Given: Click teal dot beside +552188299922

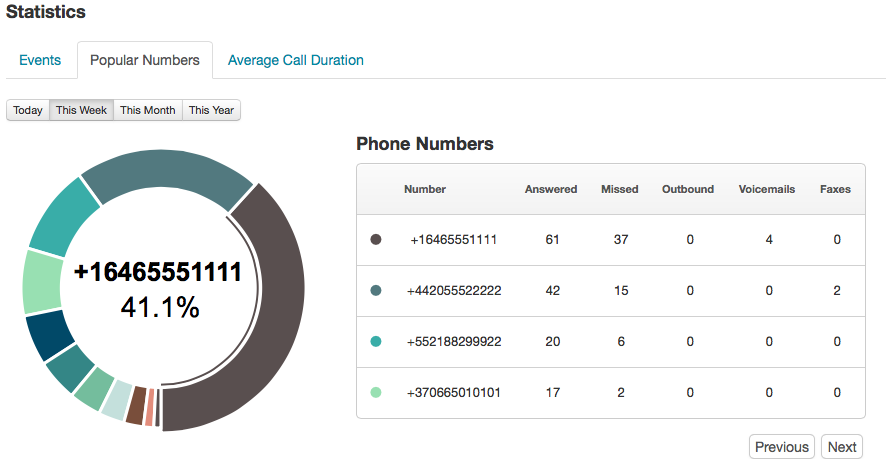Looking at the screenshot, I should click(x=376, y=342).
